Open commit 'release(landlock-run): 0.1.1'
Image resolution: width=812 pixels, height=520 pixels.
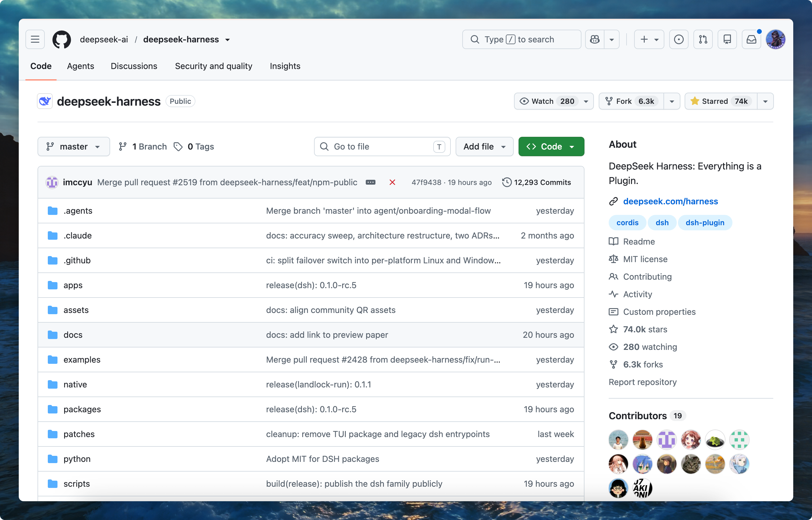[319, 384]
